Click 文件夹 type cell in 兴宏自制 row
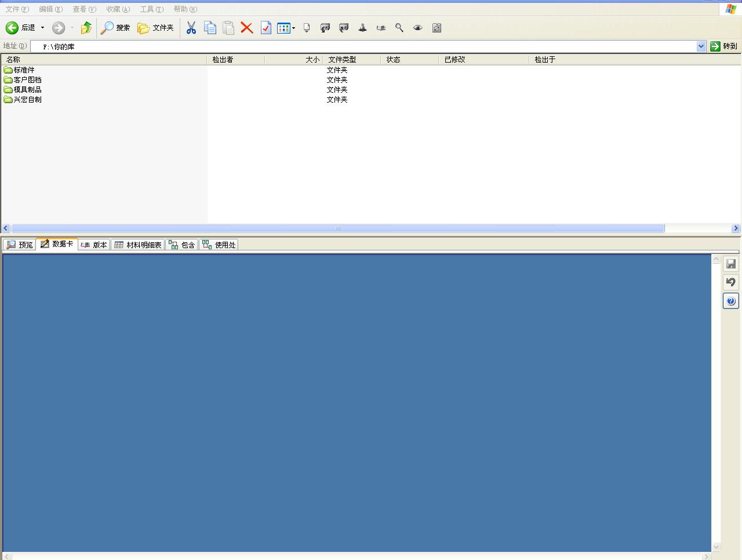 point(337,100)
